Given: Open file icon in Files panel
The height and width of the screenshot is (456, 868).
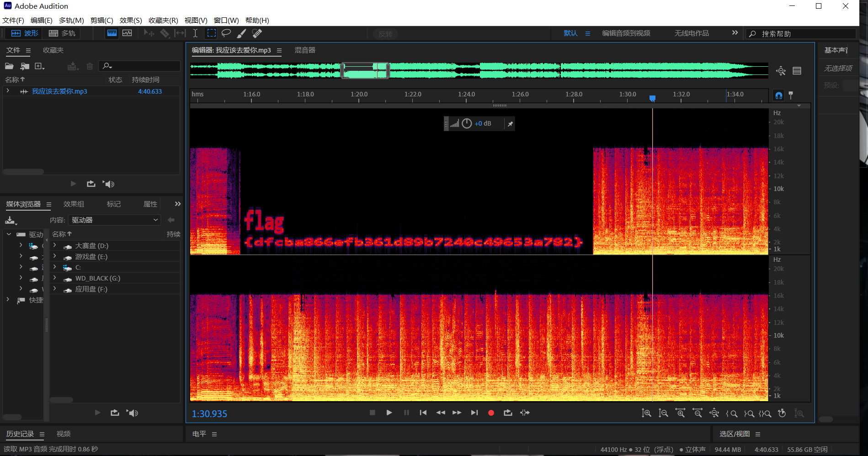Looking at the screenshot, I should 9,66.
